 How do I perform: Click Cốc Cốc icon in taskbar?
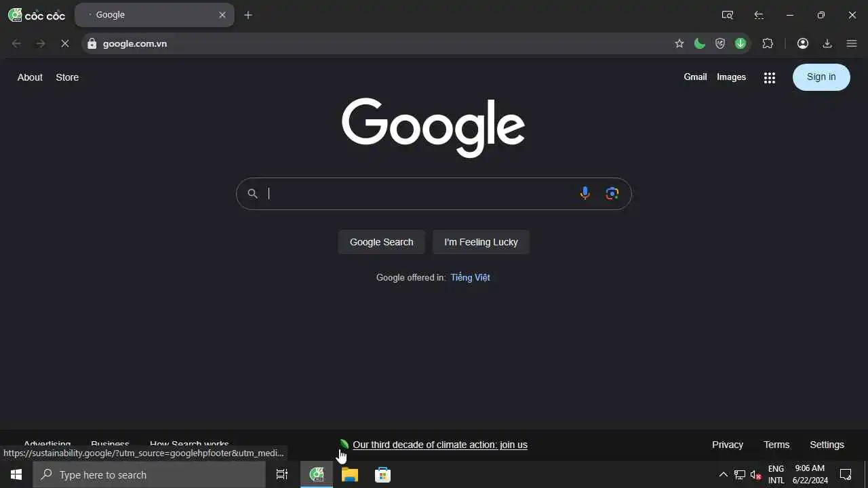317,474
